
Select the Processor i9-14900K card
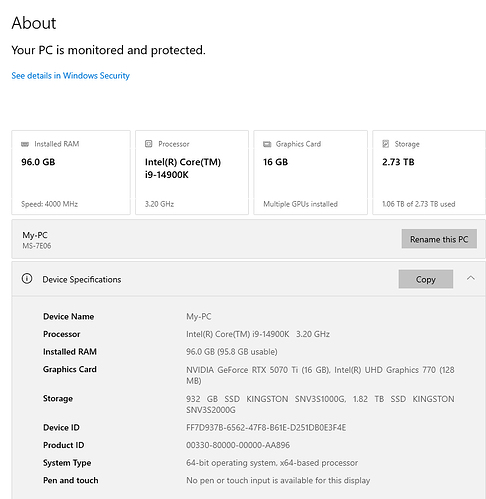(192, 172)
